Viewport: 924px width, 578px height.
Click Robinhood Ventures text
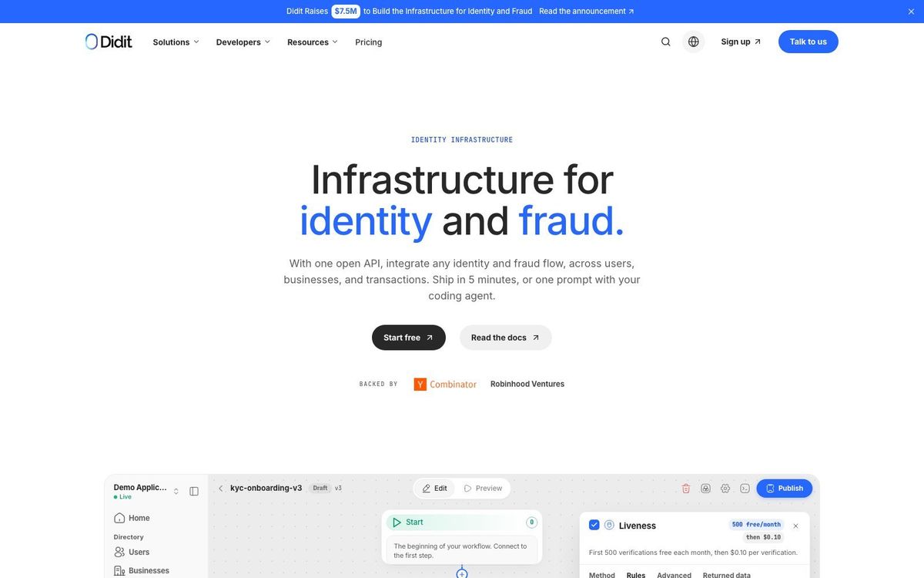pos(527,384)
